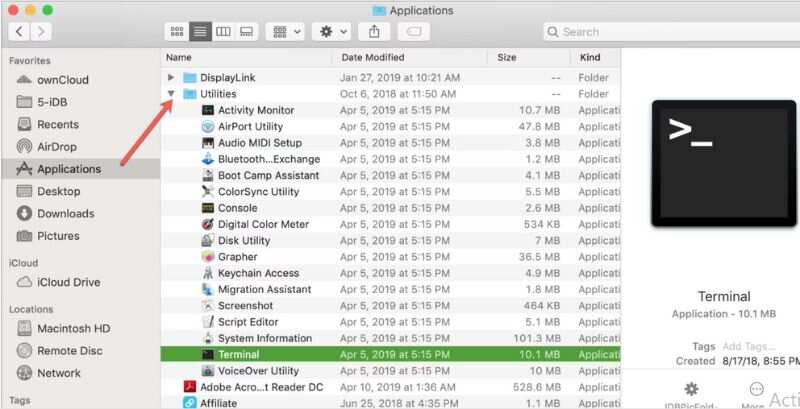This screenshot has width=800, height=409.
Task: Open the group-by arrangement dropdown
Action: click(284, 31)
